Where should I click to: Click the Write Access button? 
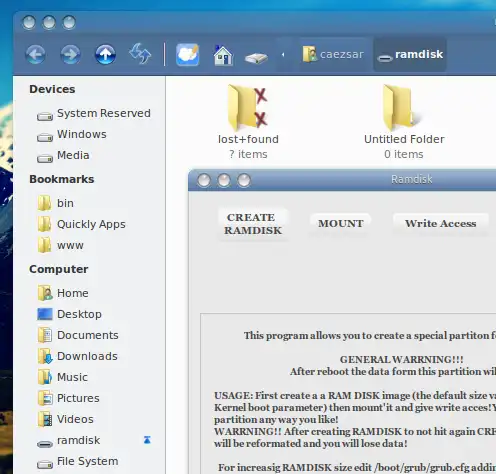441,224
